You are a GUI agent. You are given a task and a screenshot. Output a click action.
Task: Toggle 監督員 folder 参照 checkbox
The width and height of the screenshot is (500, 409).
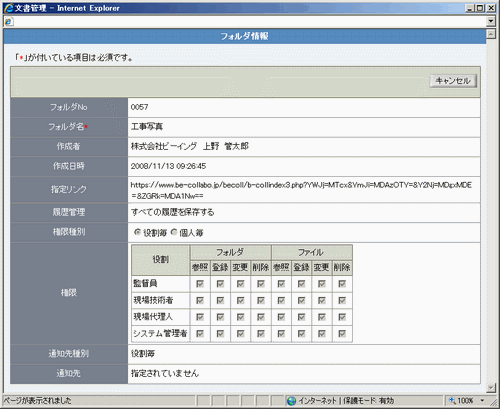200,284
